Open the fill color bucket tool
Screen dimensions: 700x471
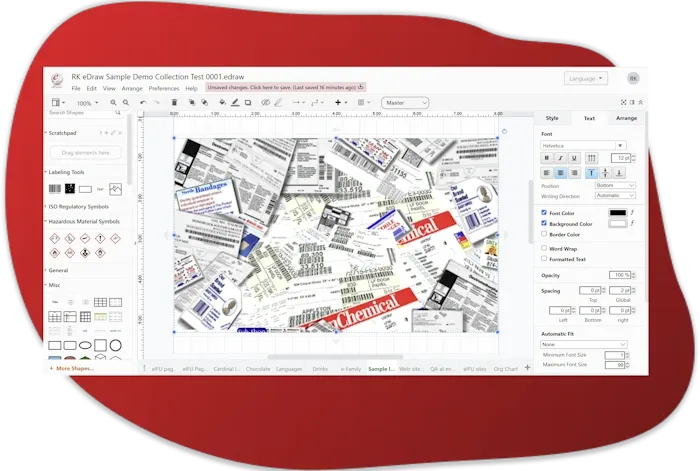pos(222,103)
